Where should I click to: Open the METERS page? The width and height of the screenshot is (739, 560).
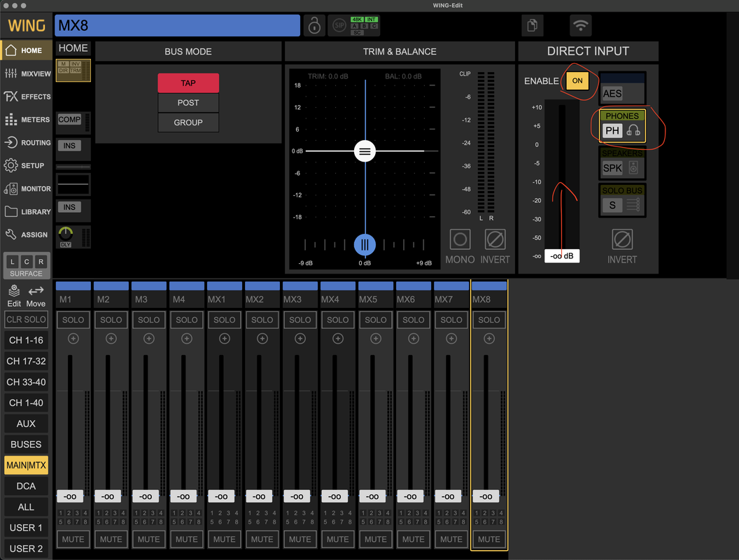26,120
